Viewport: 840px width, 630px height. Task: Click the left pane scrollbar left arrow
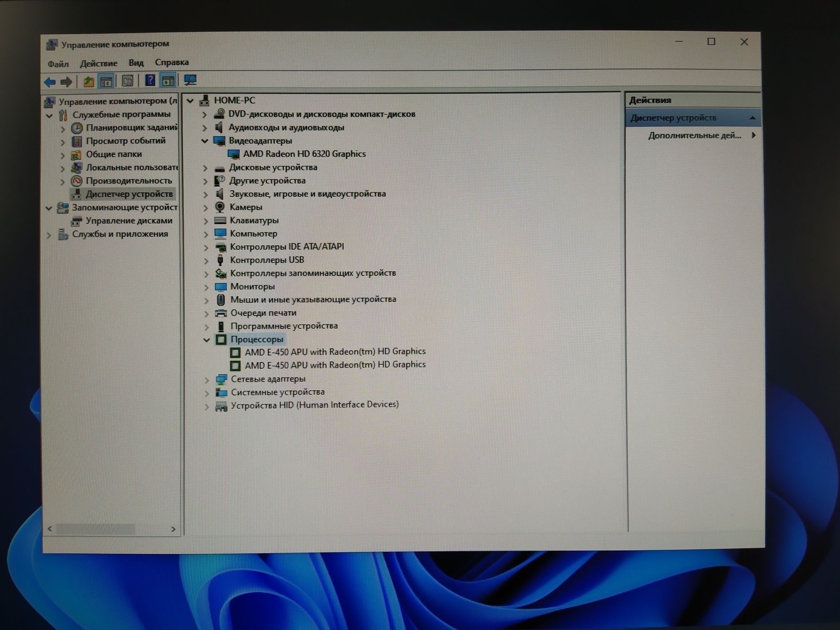tap(50, 529)
